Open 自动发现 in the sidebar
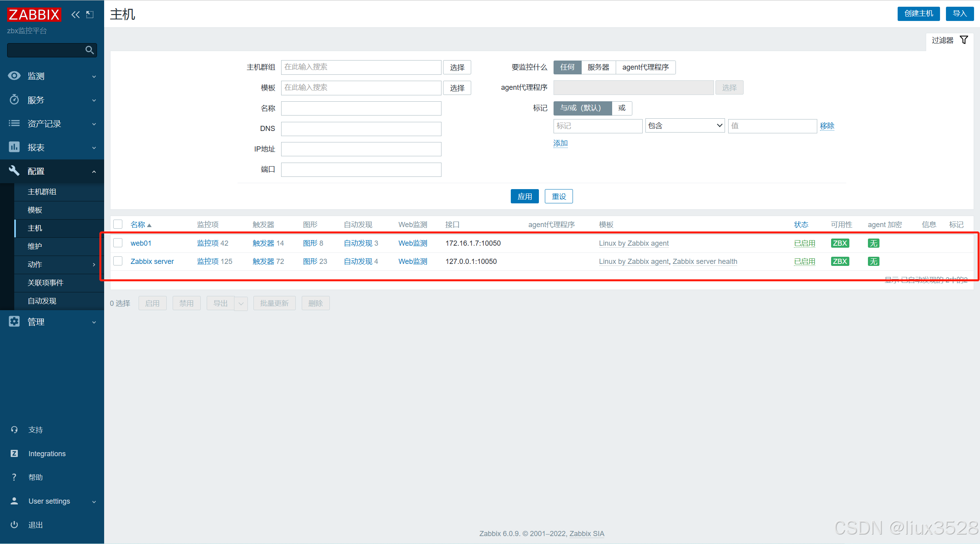980x544 pixels. tap(42, 301)
